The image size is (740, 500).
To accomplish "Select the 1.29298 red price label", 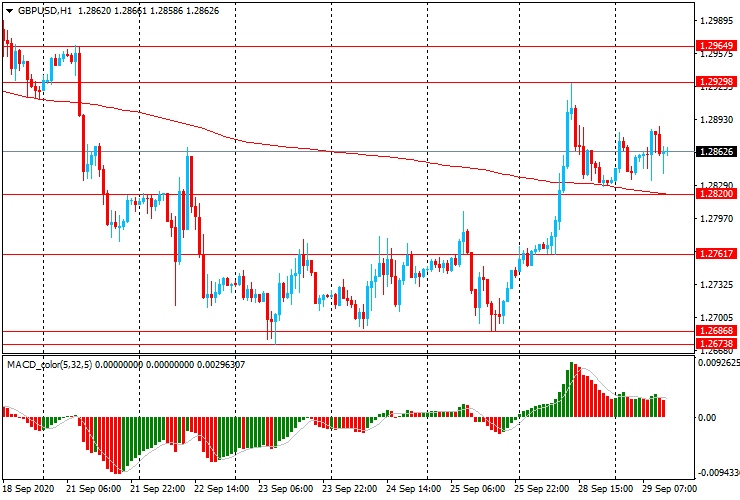I will click(717, 82).
